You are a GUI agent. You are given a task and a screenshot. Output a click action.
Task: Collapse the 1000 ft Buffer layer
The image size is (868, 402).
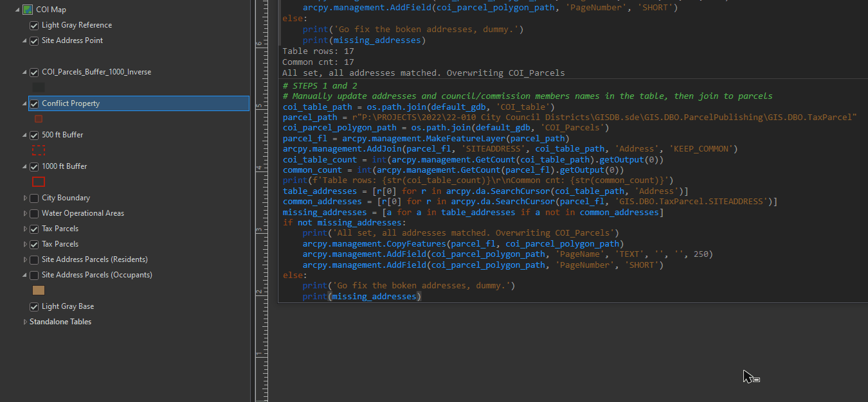point(25,167)
